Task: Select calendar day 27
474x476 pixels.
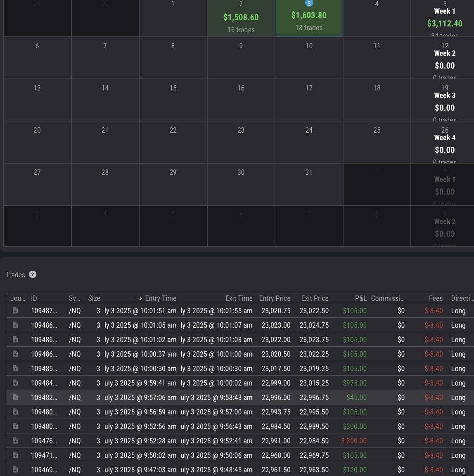Action: (x=37, y=185)
